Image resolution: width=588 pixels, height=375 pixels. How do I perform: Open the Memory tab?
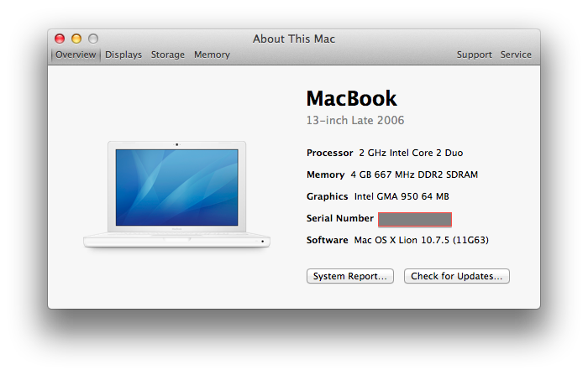tap(212, 55)
